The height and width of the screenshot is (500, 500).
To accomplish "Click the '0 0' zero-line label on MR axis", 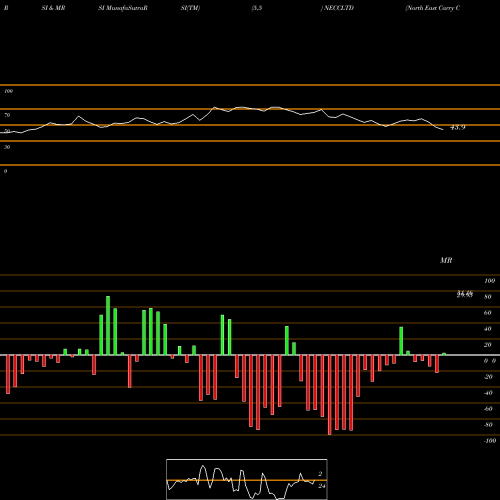I will (490, 361).
